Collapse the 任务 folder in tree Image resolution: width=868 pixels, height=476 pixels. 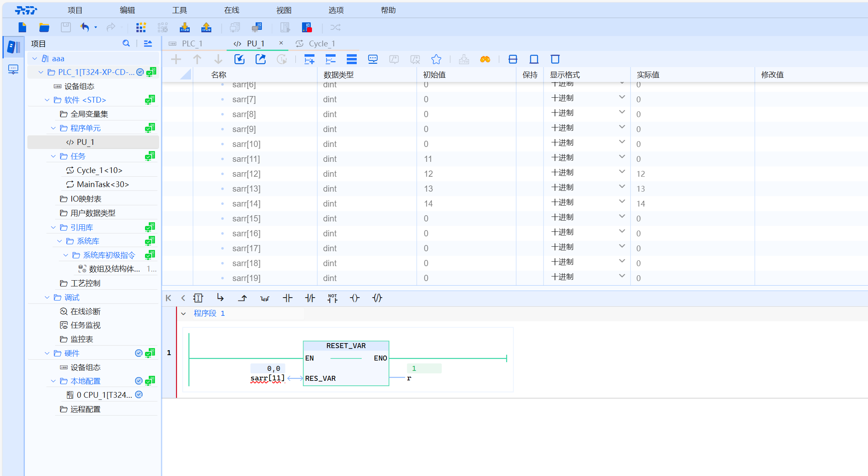coord(53,156)
